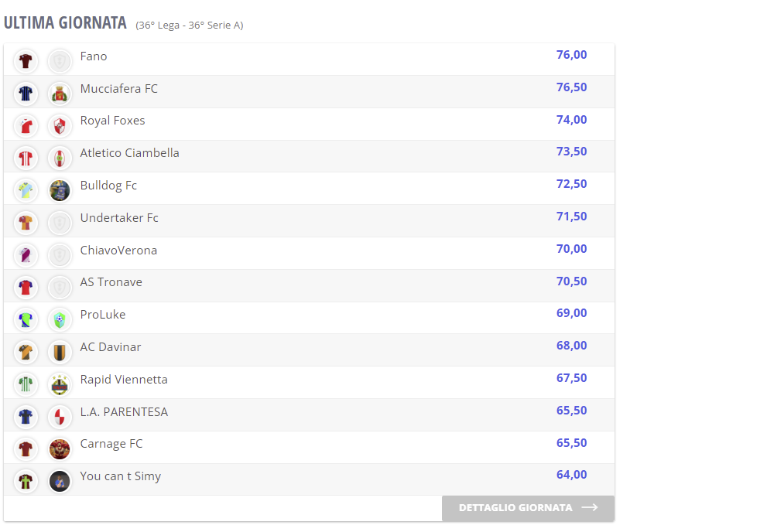Click the Fano jersey icon
This screenshot has width=767, height=532.
coord(26,61)
